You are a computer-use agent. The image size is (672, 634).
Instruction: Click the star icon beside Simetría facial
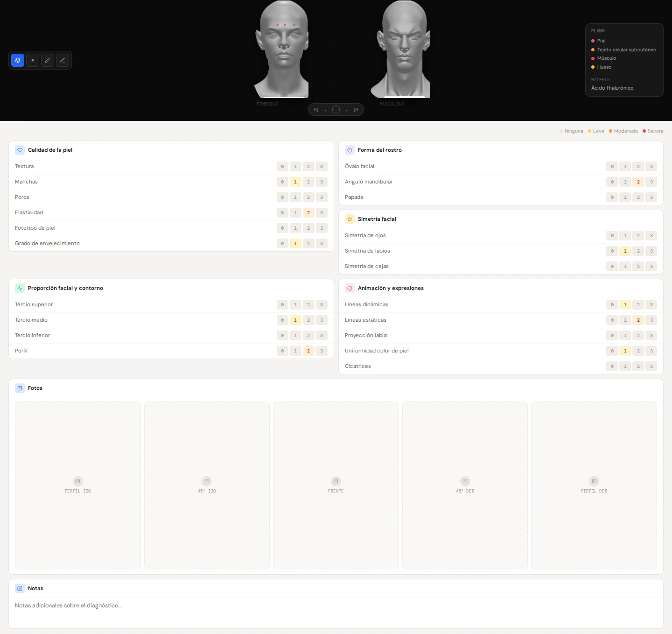[350, 219]
